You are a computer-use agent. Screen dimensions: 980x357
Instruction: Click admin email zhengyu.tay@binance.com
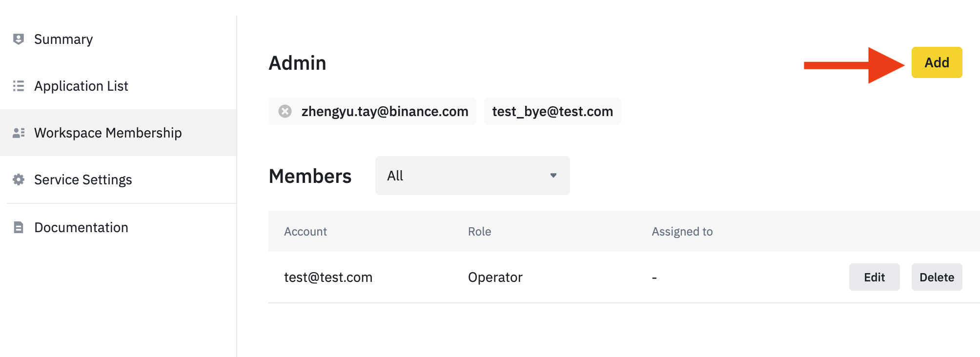pos(385,111)
